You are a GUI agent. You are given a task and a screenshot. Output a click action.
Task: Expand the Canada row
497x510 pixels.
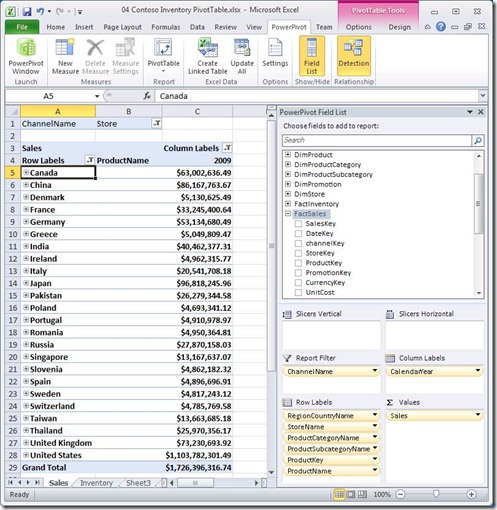26,172
